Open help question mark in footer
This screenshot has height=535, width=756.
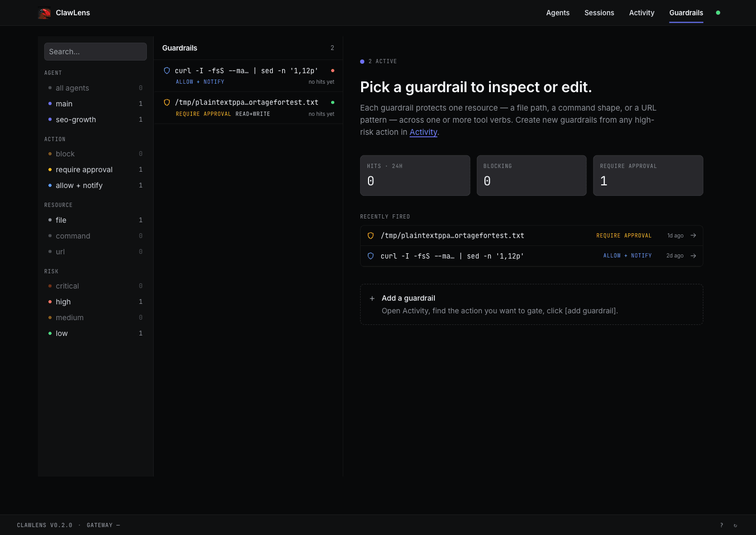pos(722,525)
